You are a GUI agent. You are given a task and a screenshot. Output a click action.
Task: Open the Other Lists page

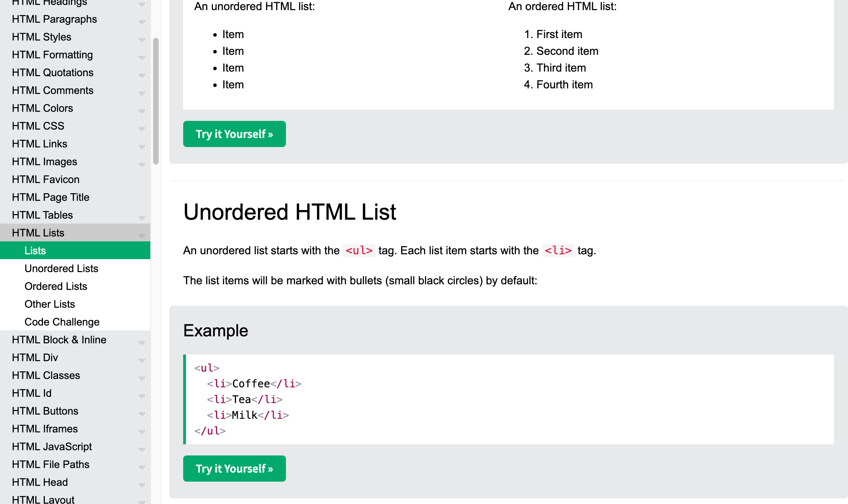click(50, 304)
